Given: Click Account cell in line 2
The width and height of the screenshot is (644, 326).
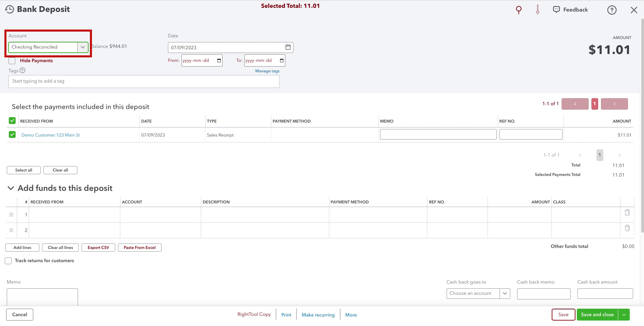Looking at the screenshot, I should 160,231.
